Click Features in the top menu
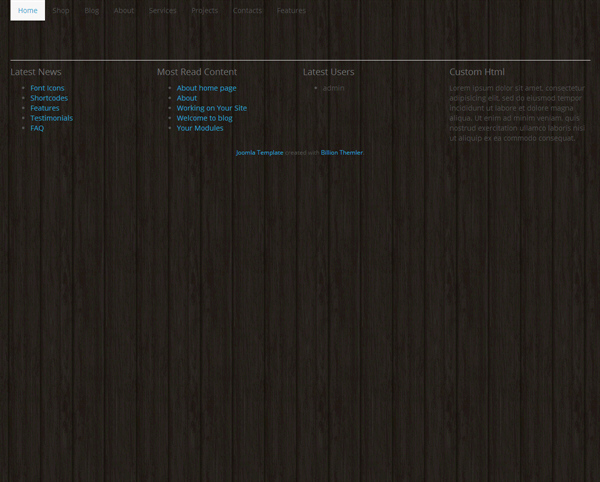This screenshot has height=482, width=600. coord(291,11)
